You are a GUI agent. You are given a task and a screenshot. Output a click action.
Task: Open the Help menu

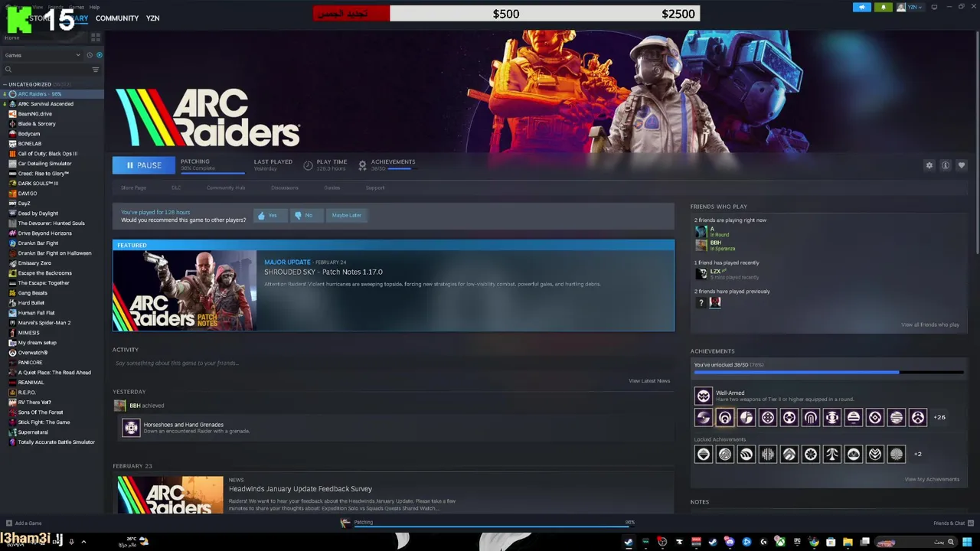pos(94,7)
